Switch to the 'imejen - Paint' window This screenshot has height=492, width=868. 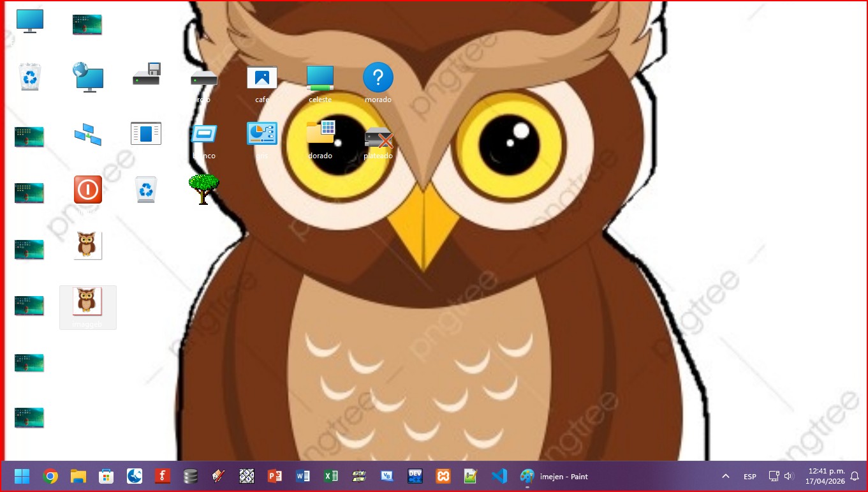pyautogui.click(x=554, y=477)
